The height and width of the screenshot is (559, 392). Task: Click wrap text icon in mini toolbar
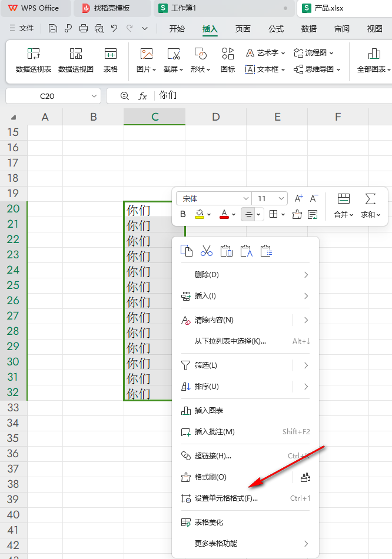pyautogui.click(x=313, y=214)
